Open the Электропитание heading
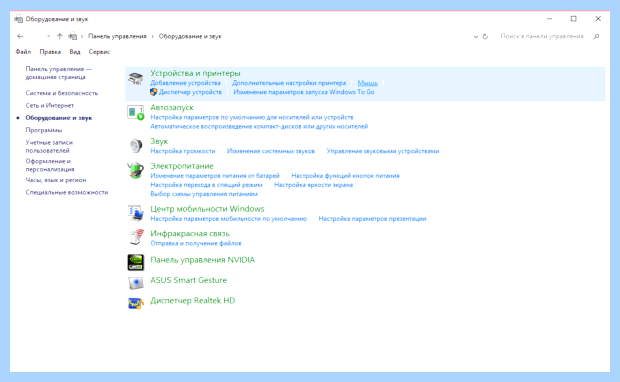The image size is (620, 382). [x=182, y=166]
